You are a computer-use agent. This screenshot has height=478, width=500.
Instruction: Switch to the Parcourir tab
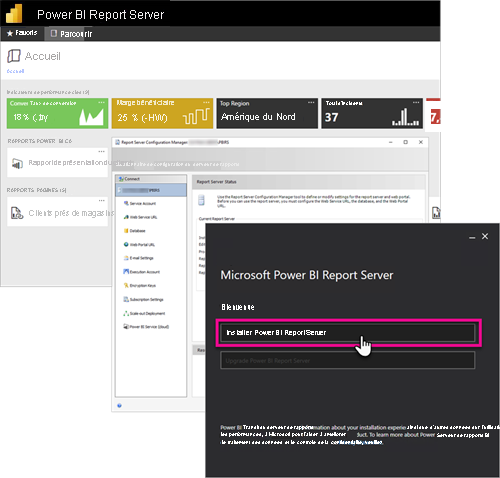(71, 34)
